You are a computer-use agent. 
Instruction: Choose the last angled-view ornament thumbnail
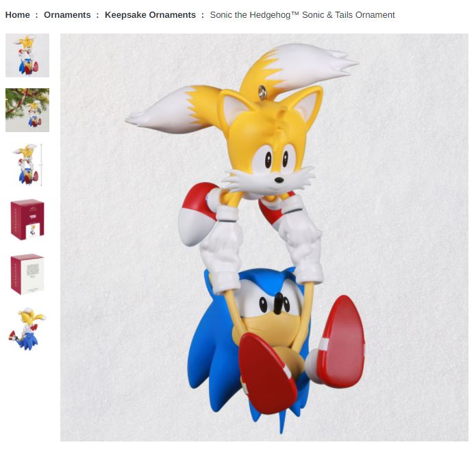[x=27, y=329]
